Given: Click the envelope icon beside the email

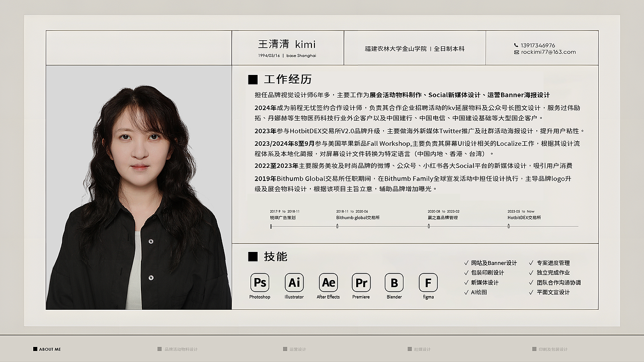Looking at the screenshot, I should 516,52.
